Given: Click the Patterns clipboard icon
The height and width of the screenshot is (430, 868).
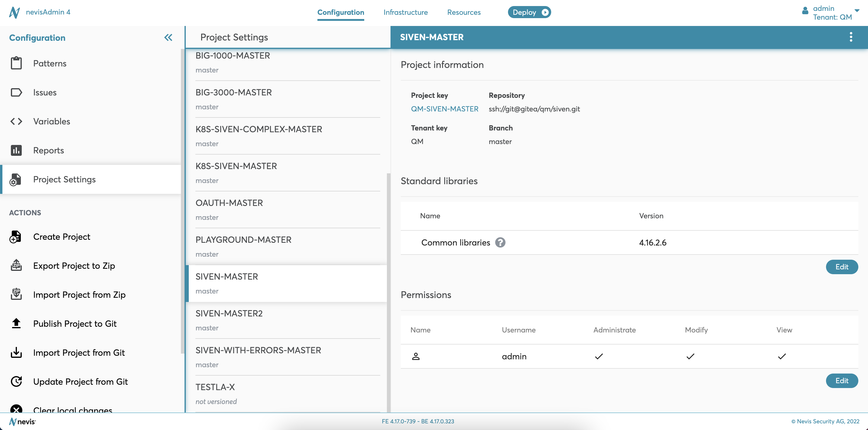Looking at the screenshot, I should pyautogui.click(x=16, y=63).
